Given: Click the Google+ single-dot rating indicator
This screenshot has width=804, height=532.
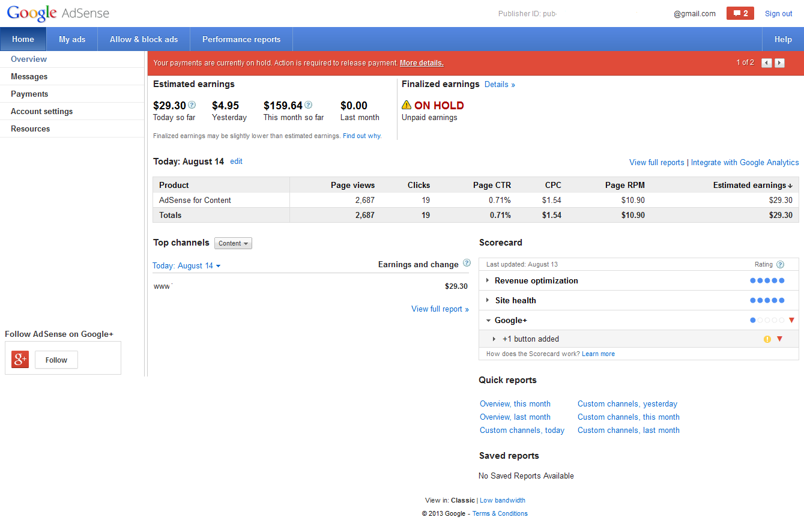Looking at the screenshot, I should 767,320.
